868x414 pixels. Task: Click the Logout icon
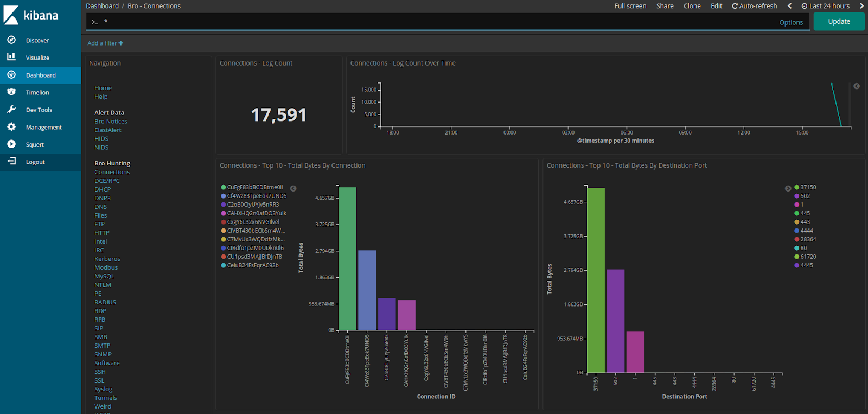click(11, 162)
